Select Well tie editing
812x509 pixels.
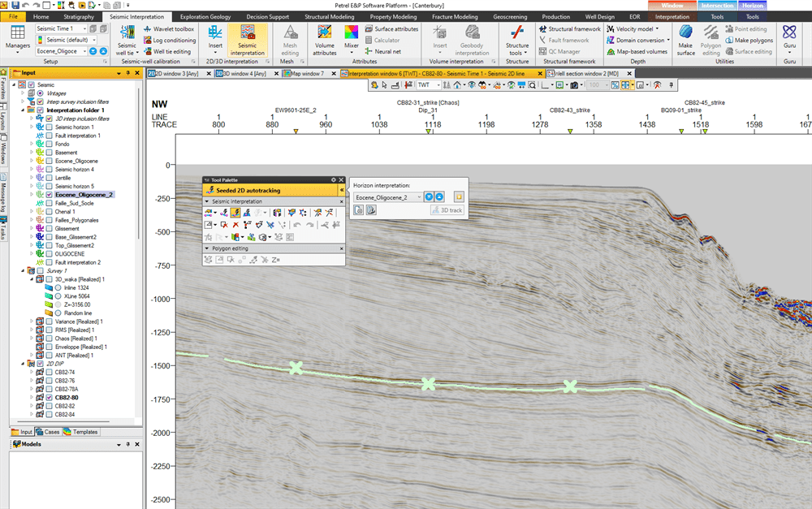click(173, 52)
